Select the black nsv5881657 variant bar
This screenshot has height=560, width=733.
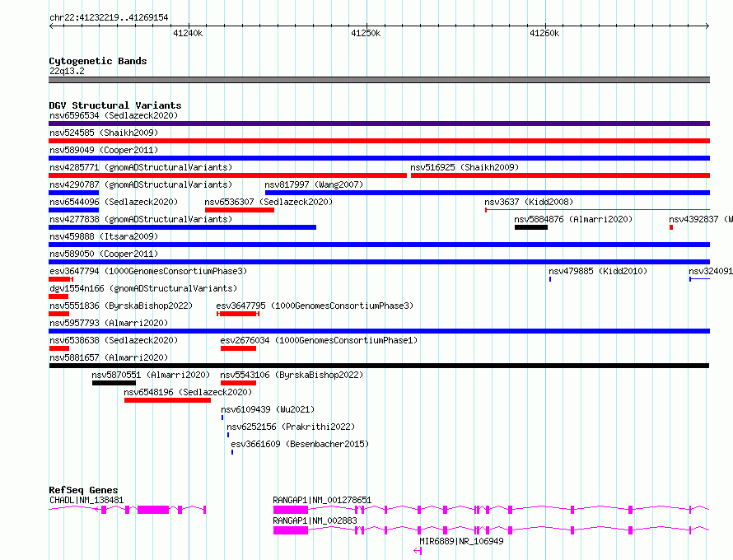pos(379,366)
